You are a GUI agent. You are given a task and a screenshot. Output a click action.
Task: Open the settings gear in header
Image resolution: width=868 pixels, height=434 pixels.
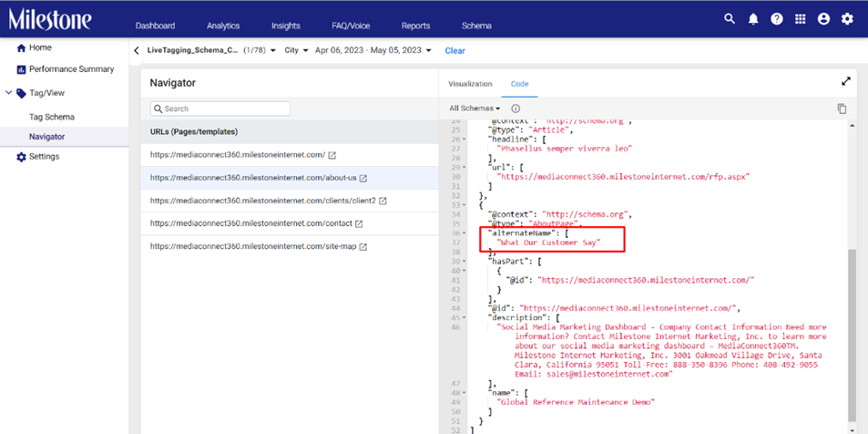(x=848, y=19)
